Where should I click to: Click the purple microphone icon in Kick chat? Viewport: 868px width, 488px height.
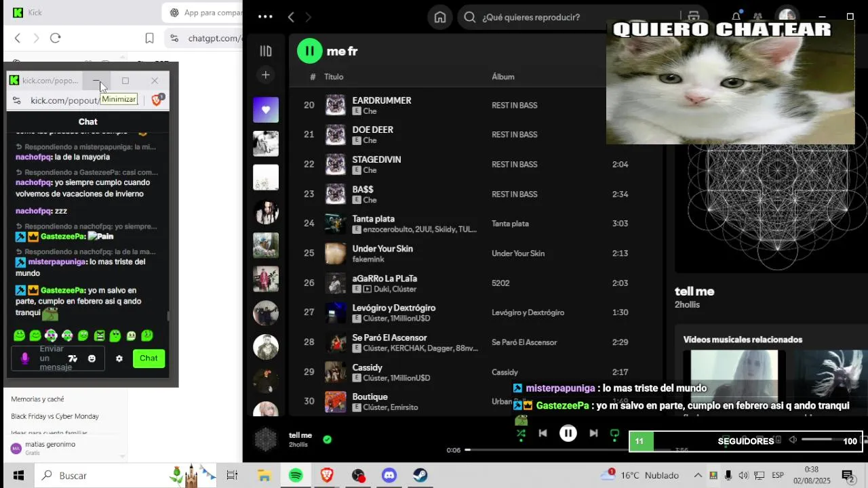click(x=25, y=359)
